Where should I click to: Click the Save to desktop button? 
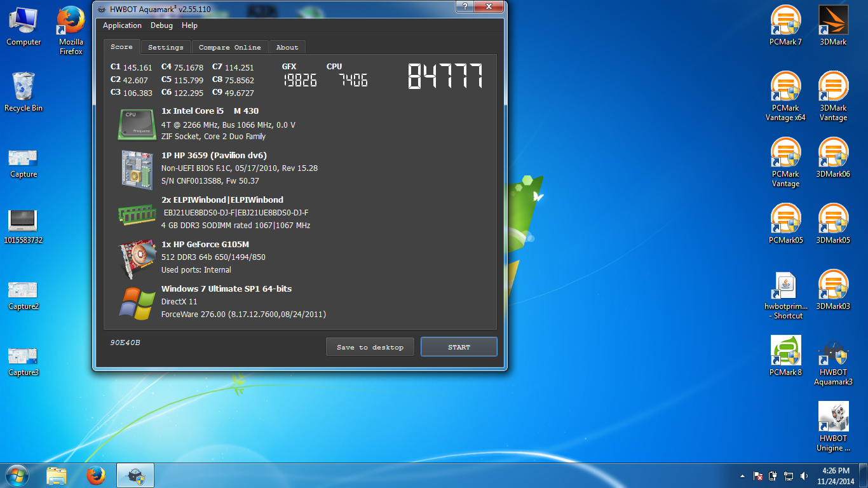370,347
